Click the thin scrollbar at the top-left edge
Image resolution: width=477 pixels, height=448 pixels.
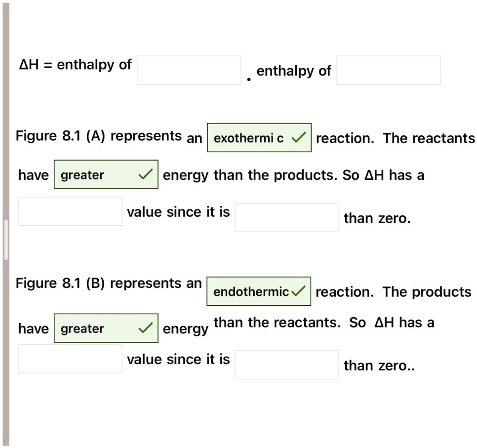(x=5, y=30)
